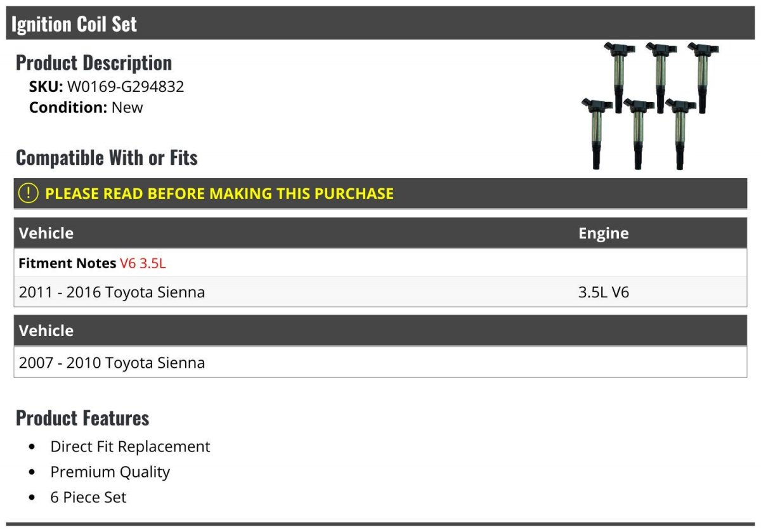Click the second Vehicle table header
The height and width of the screenshot is (532, 761).
(46, 330)
